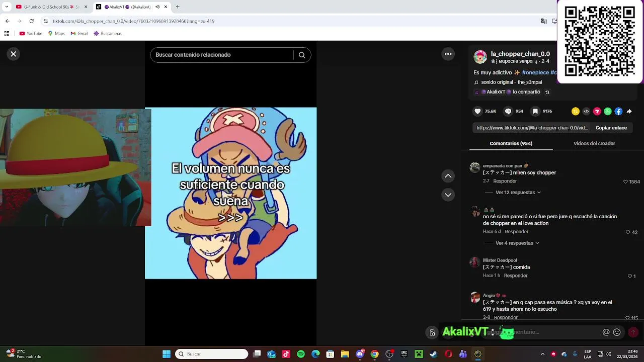Open site information icon in address bar
Screen dimensions: 644x362
[x=46, y=21]
